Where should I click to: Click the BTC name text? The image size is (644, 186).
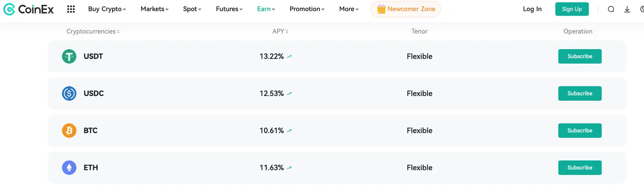pos(91,130)
